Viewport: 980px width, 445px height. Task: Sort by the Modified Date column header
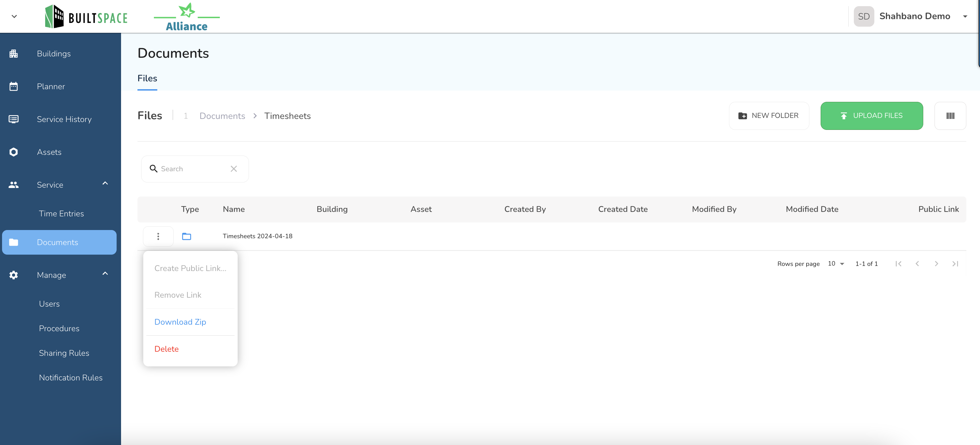pos(812,209)
